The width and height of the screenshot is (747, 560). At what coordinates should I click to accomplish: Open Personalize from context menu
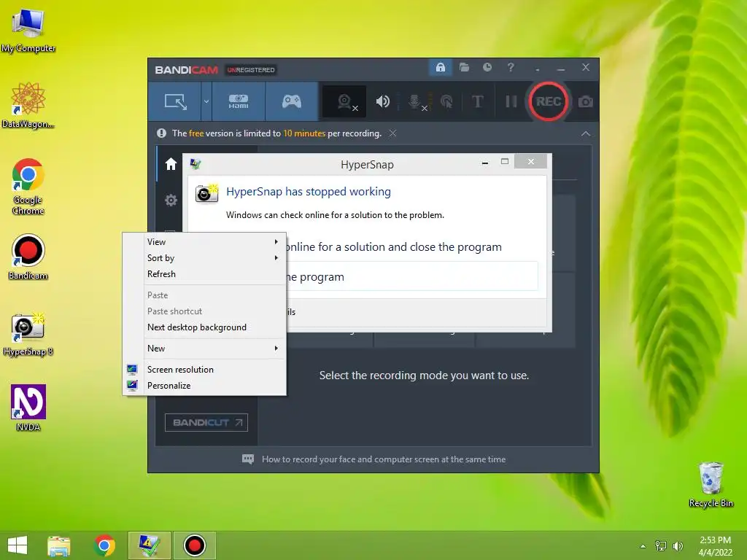pyautogui.click(x=205, y=386)
